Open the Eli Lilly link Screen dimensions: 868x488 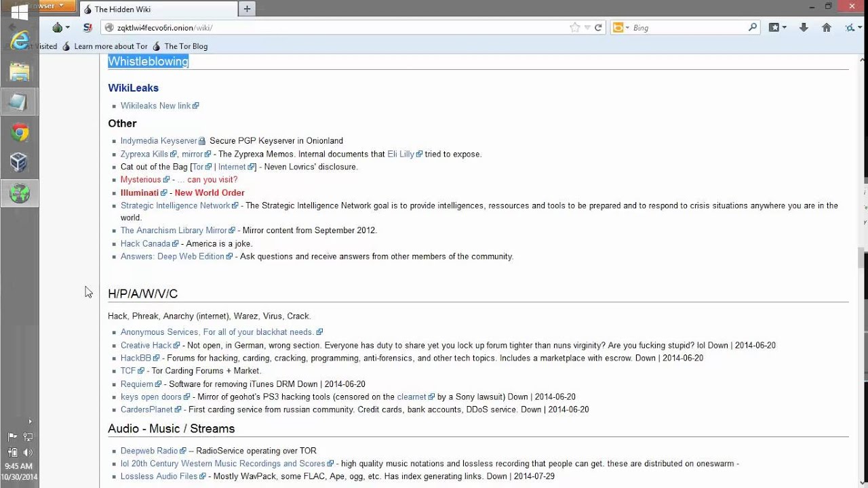tap(401, 154)
